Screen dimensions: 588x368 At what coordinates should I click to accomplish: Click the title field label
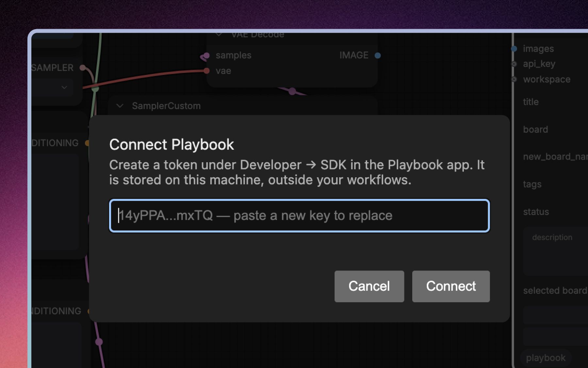point(531,102)
